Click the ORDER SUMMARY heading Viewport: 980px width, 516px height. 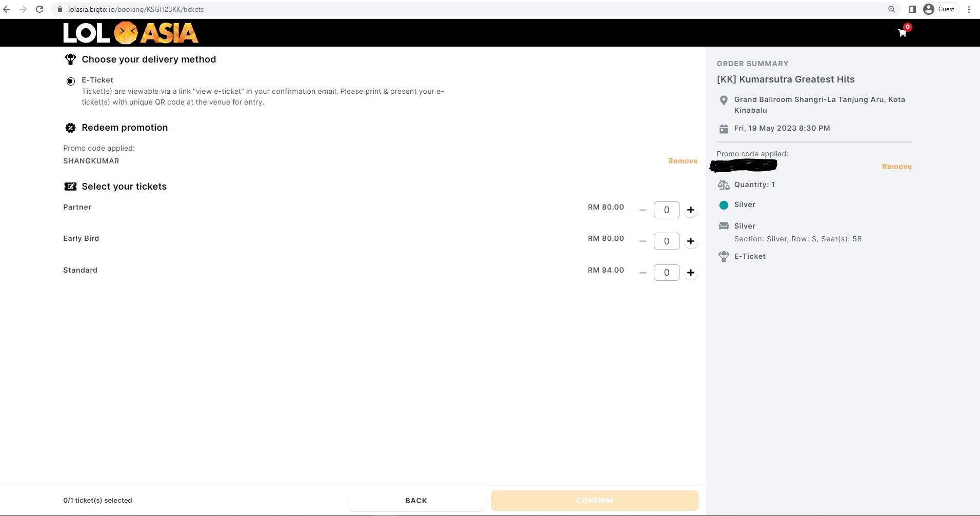pyautogui.click(x=752, y=64)
